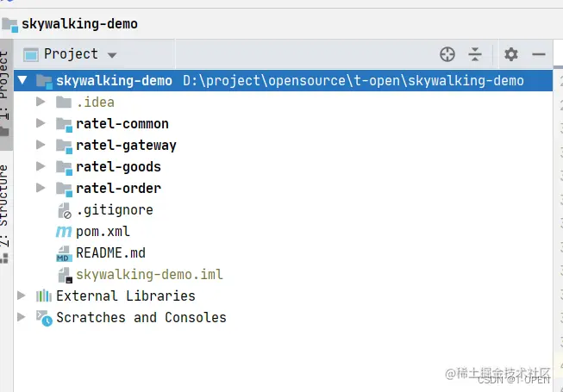Open the 7: Structure side tab
563x392 pixels.
click(x=5, y=214)
